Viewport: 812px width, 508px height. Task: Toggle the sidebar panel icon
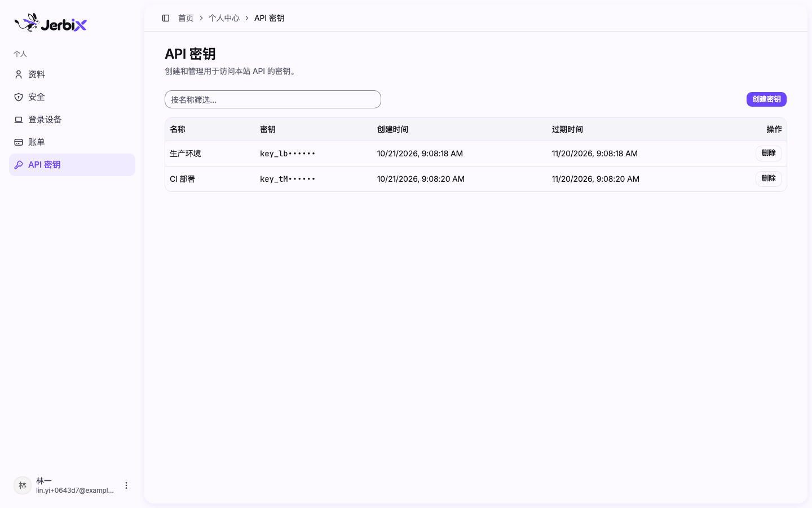(x=166, y=18)
